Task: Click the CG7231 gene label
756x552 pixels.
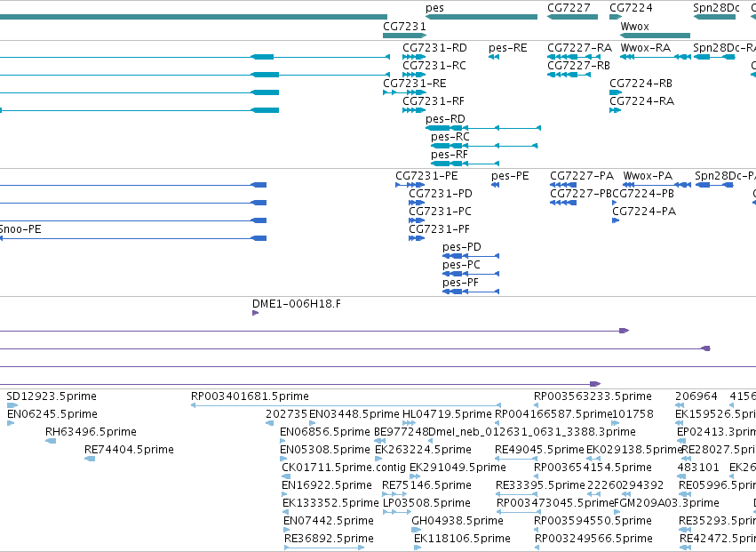Action: click(x=404, y=26)
